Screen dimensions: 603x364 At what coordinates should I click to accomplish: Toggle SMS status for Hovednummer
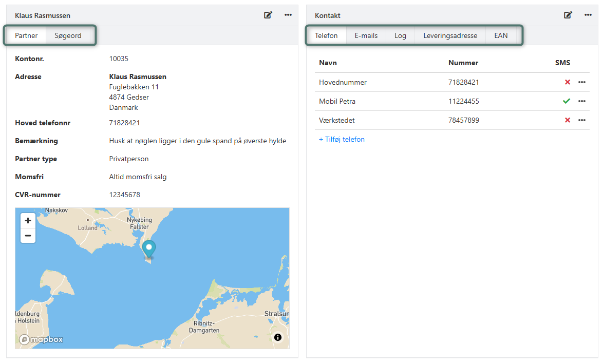(x=568, y=82)
